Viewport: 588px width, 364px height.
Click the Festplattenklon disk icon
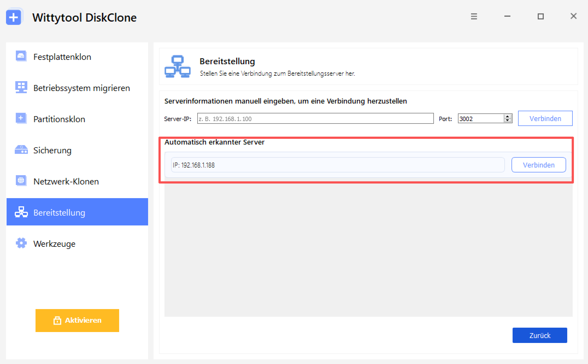(x=21, y=56)
